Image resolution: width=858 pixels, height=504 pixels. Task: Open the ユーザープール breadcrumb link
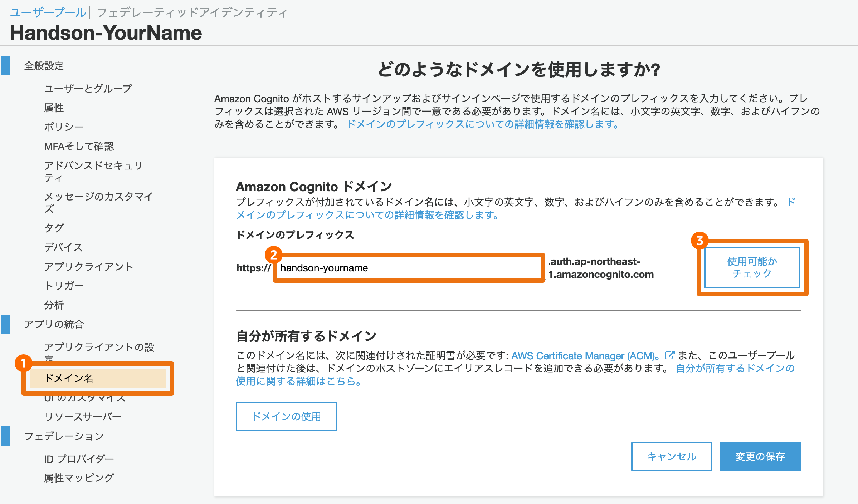click(x=48, y=13)
